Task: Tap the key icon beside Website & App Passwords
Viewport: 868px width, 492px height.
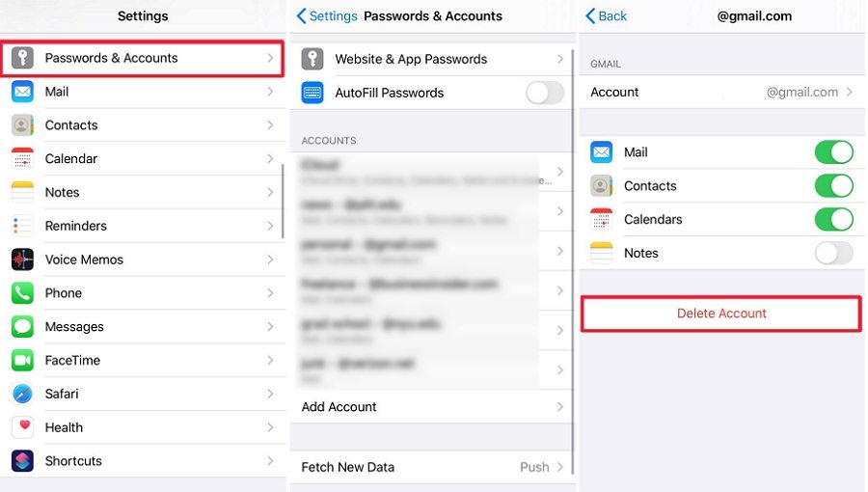Action: point(312,59)
